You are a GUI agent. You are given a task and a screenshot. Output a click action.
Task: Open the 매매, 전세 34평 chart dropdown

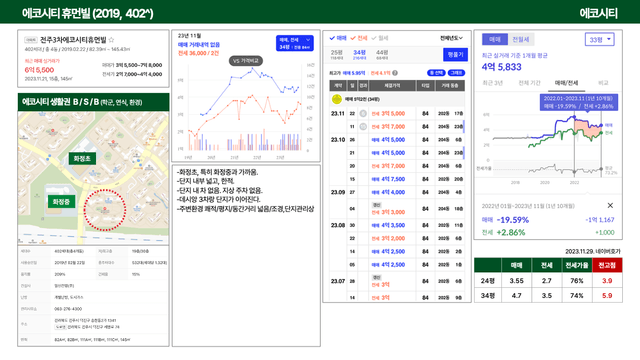point(295,43)
